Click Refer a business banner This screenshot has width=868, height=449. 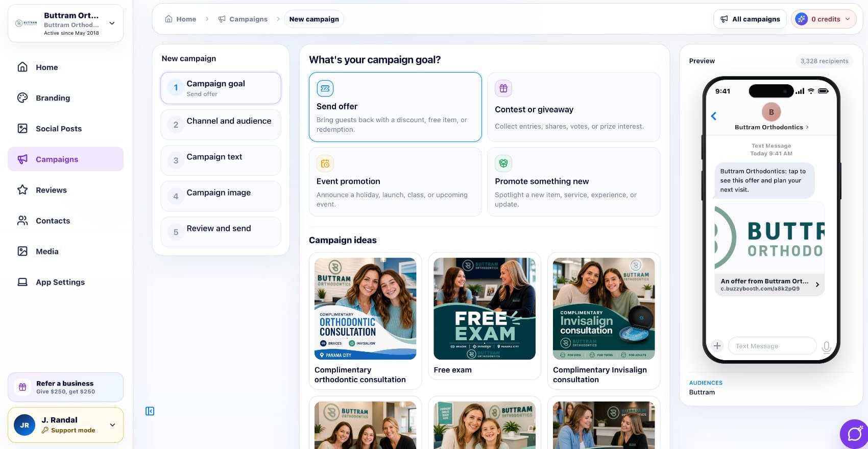[65, 387]
